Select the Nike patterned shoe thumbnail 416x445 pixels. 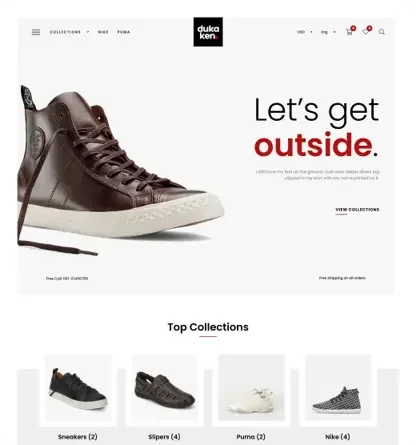pos(338,388)
